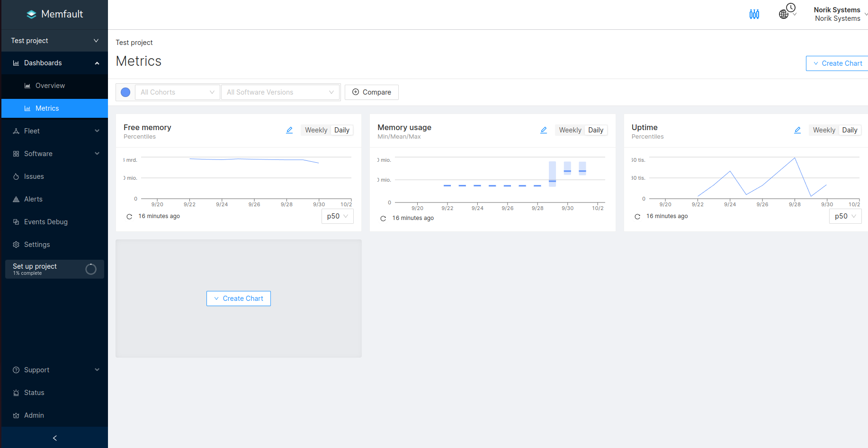Click the Alerts triangle icon
The height and width of the screenshot is (448, 868).
16,199
